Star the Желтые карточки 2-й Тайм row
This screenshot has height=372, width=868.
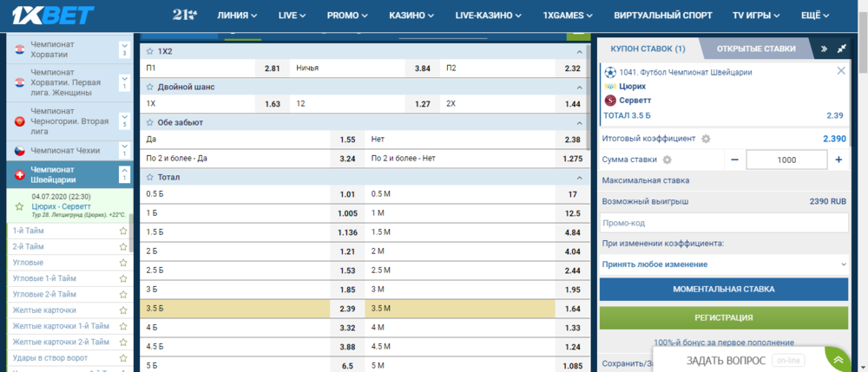point(123,342)
